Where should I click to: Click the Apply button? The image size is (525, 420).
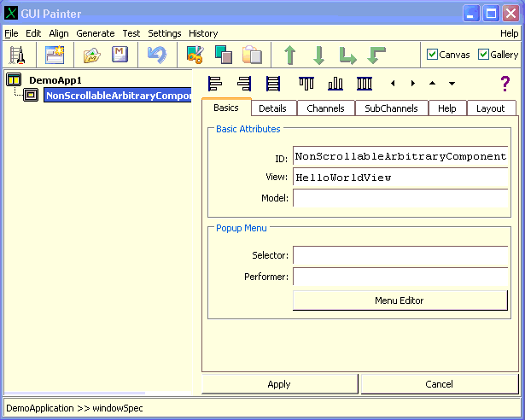click(279, 384)
